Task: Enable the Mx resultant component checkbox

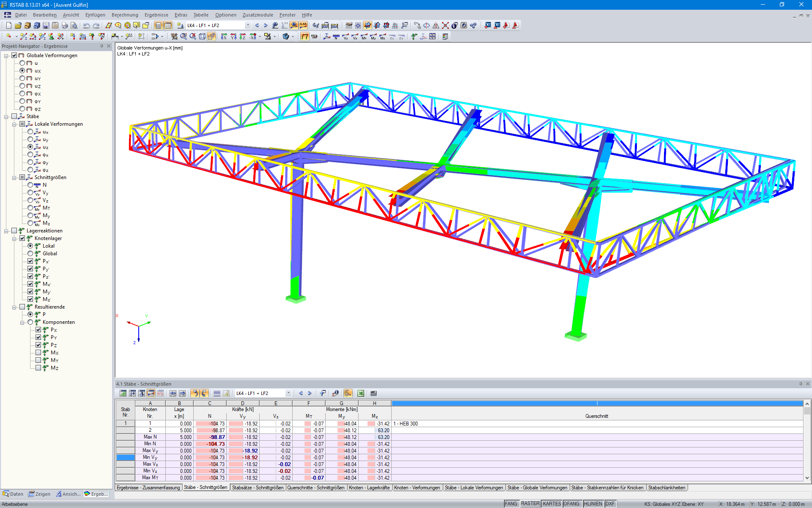Action: (x=38, y=353)
